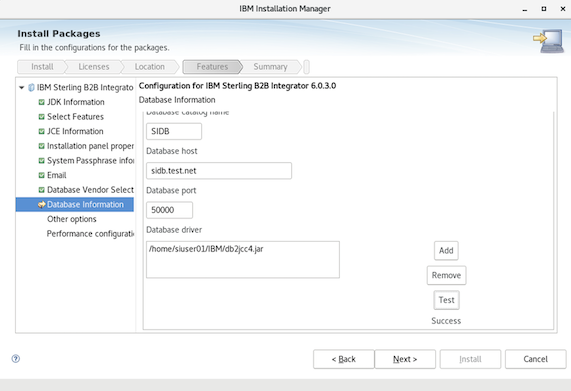Select the Email tree entry
Image resolution: width=571 pixels, height=391 pixels.
pyautogui.click(x=56, y=175)
